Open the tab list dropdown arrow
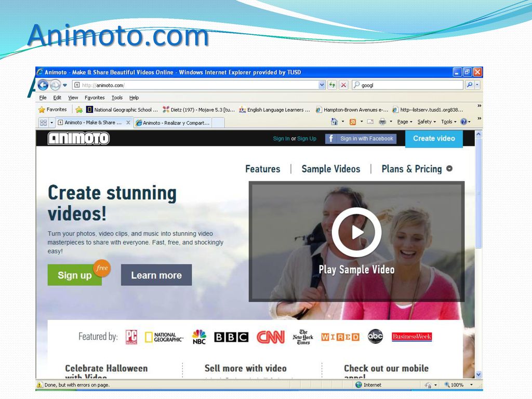Viewport: 532px width, 399px height. 51,123
